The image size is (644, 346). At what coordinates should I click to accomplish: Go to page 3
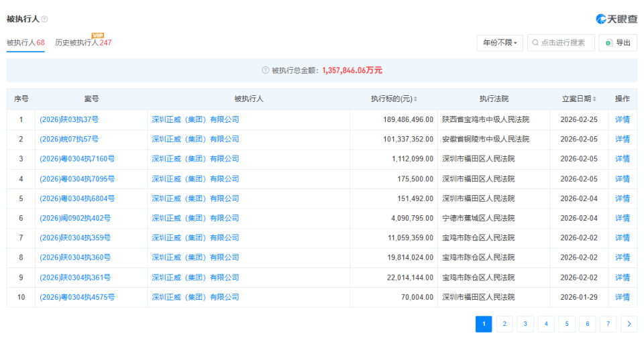[525, 324]
